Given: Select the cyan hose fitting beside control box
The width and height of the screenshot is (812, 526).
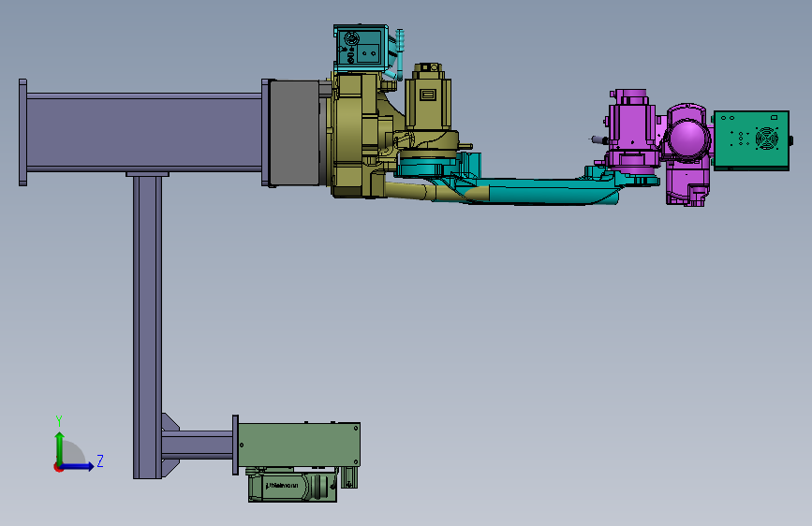Looking at the screenshot, I should click(x=398, y=54).
